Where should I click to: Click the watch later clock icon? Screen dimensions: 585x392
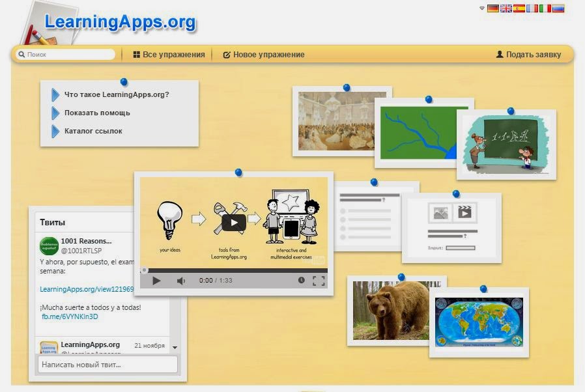(301, 280)
